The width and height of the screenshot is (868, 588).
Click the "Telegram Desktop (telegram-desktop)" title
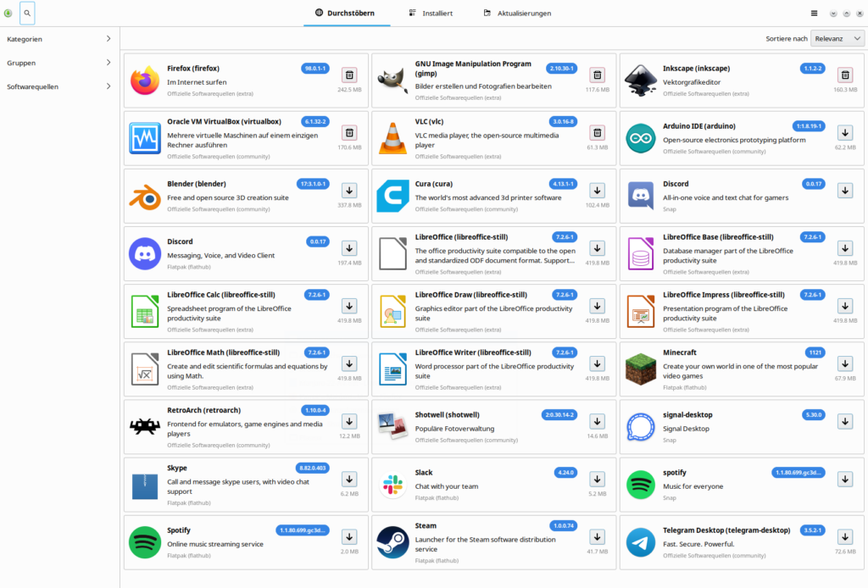(726, 530)
